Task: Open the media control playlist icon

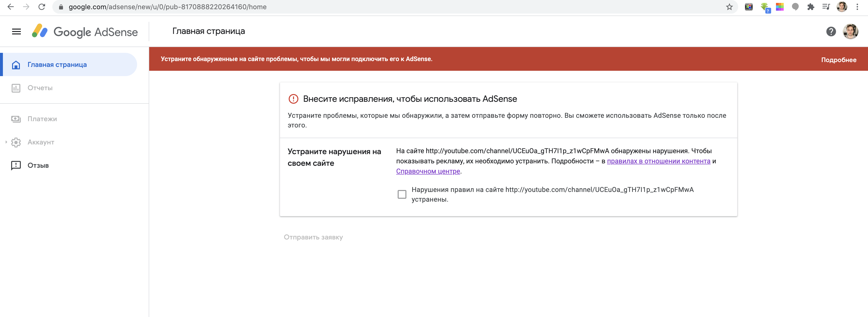Action: 826,7
